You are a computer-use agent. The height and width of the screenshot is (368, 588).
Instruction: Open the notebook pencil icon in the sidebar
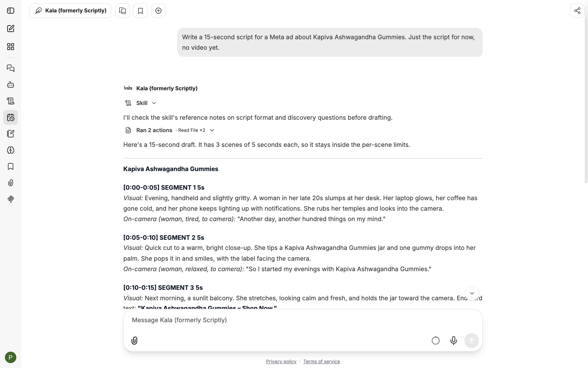point(10,134)
